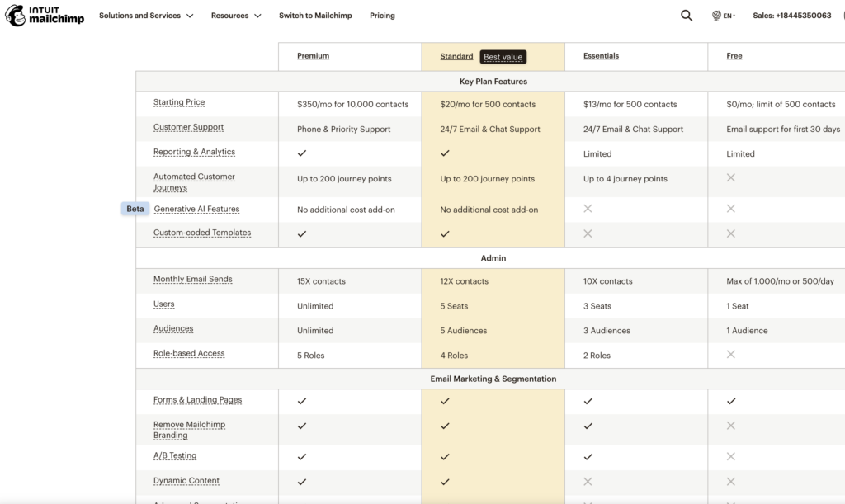Click Starting Price feature label
Image resolution: width=845 pixels, height=504 pixels.
pos(179,102)
